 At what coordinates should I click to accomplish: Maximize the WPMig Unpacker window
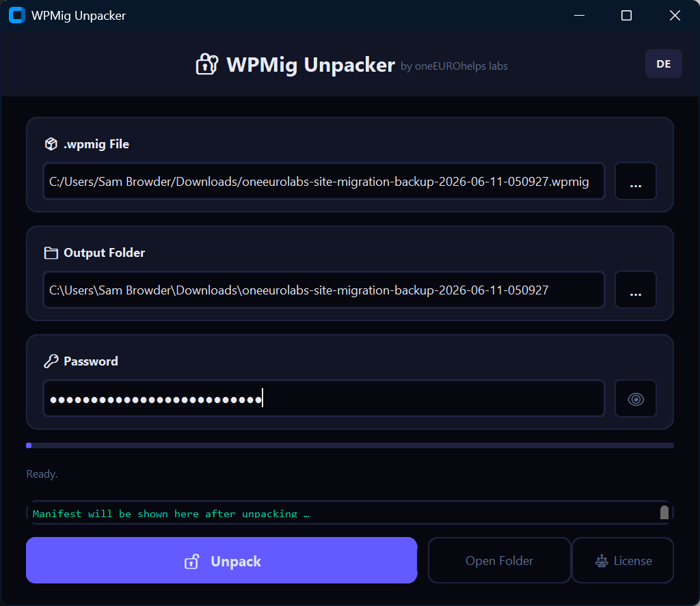click(x=626, y=15)
